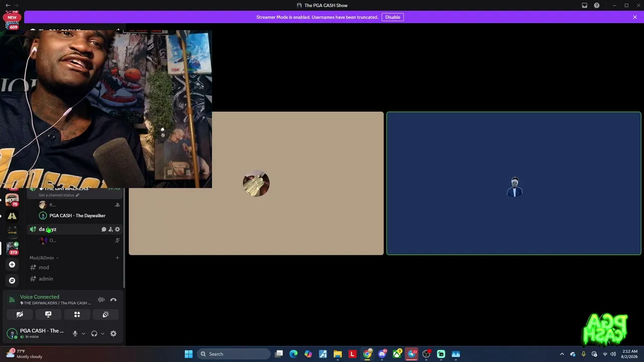The height and width of the screenshot is (362, 644).
Task: Select the muted user under da guyz
Action: click(x=79, y=240)
